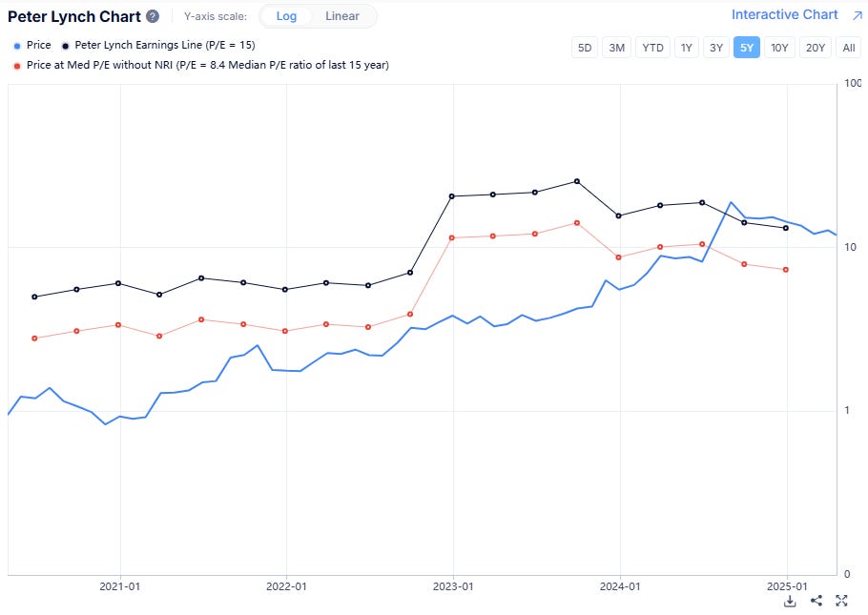The image size is (868, 615).
Task: Click the 2024-01 x-axis label
Action: (x=620, y=586)
